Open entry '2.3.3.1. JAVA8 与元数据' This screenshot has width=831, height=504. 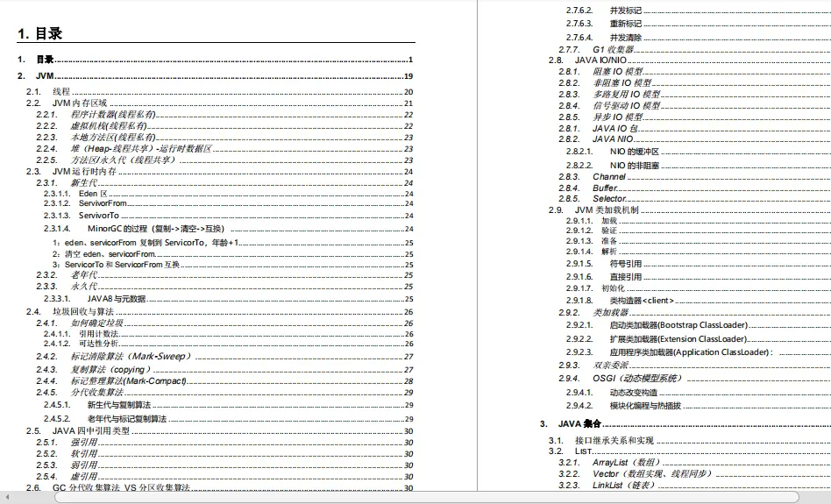point(229,299)
